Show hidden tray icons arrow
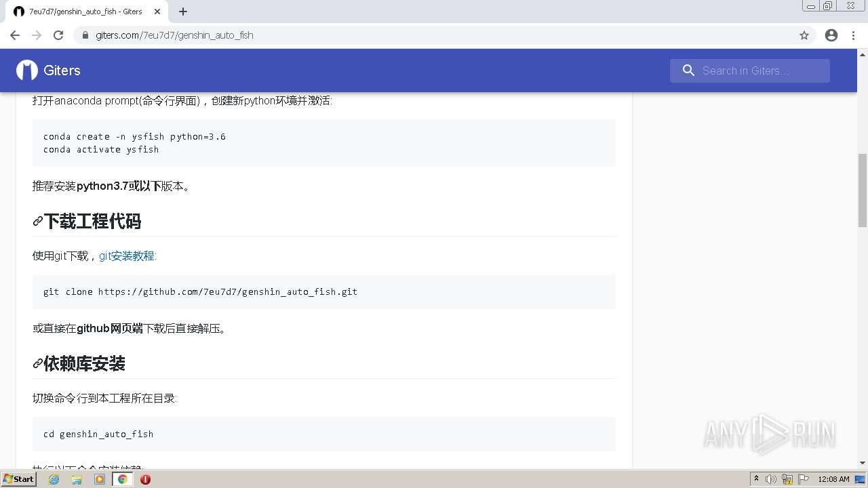 point(756,479)
